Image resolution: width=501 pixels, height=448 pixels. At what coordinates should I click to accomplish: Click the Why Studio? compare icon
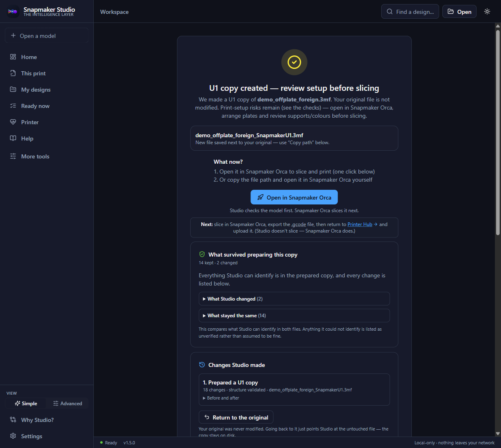(x=13, y=420)
